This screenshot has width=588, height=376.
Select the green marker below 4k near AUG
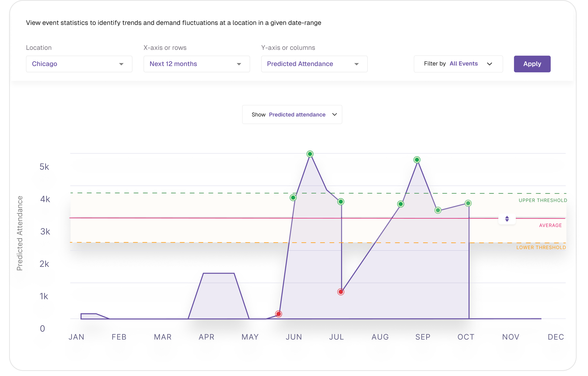tap(400, 204)
